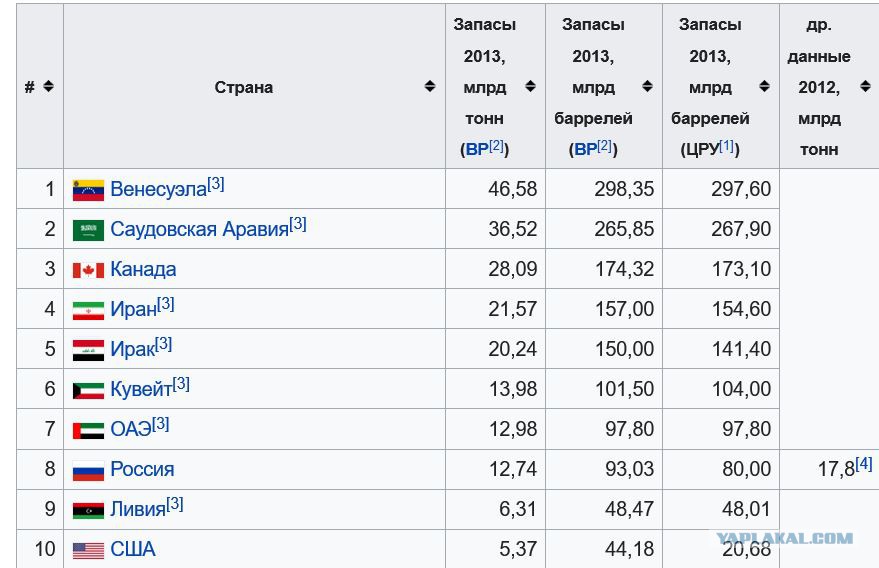Sort by BP млрд баррелей column
The image size is (879, 568).
pos(647,86)
